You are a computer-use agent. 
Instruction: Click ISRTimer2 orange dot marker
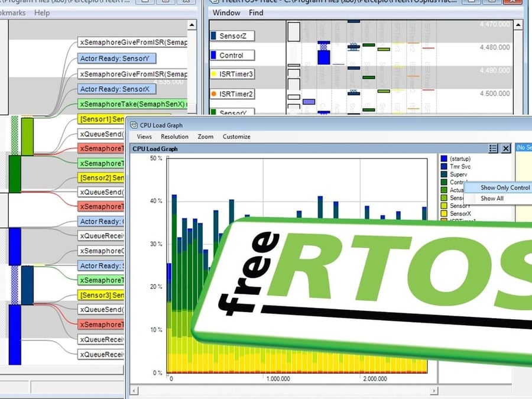click(x=214, y=94)
